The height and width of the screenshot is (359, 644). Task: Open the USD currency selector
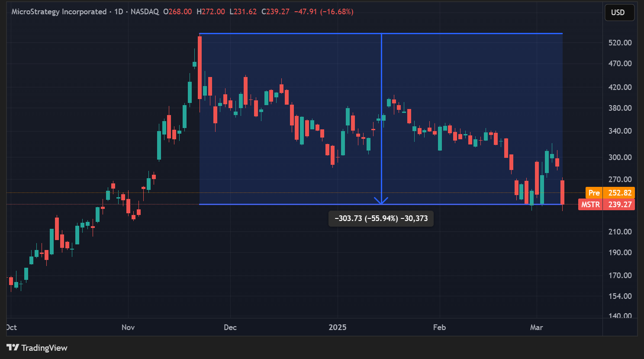pos(619,12)
